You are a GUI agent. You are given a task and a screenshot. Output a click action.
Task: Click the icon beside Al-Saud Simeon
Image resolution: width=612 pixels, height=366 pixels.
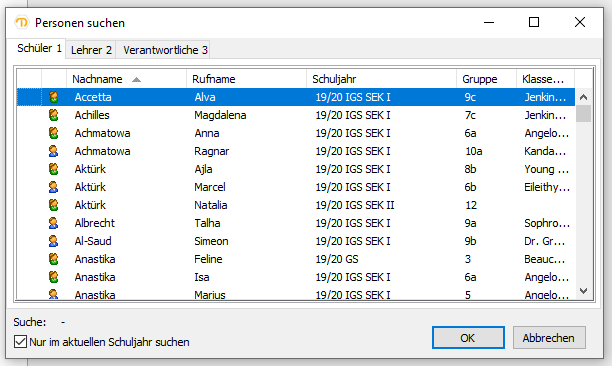53,241
